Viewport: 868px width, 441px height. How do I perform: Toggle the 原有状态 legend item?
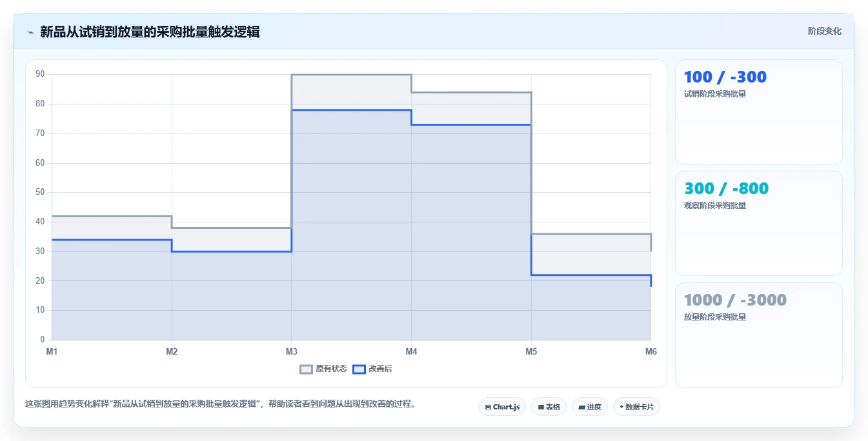(323, 369)
